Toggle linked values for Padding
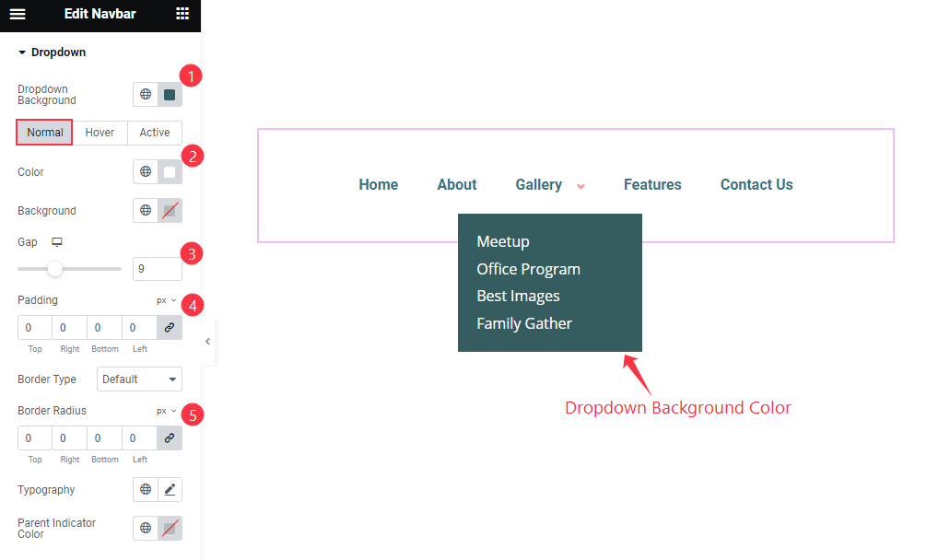 click(170, 328)
